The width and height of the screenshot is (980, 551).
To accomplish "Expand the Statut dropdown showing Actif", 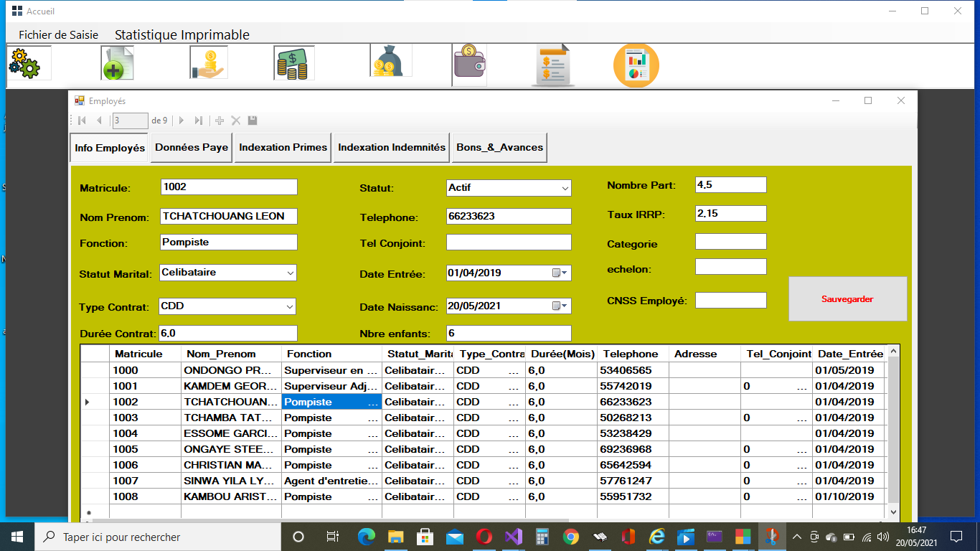I will pyautogui.click(x=565, y=188).
